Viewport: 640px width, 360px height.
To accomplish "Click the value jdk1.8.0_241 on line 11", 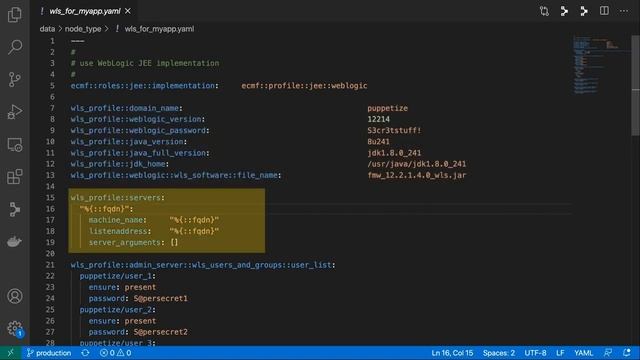I will point(394,153).
